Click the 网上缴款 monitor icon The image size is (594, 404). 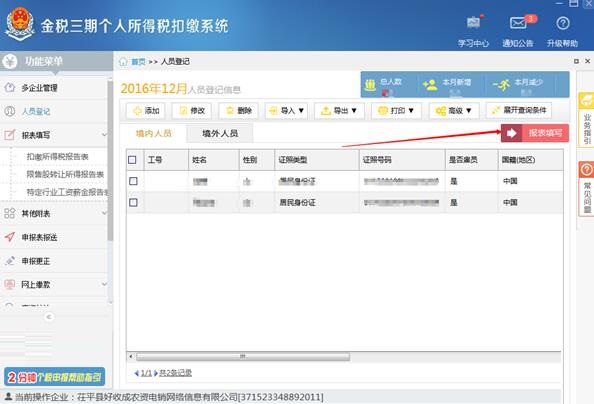coord(9,284)
